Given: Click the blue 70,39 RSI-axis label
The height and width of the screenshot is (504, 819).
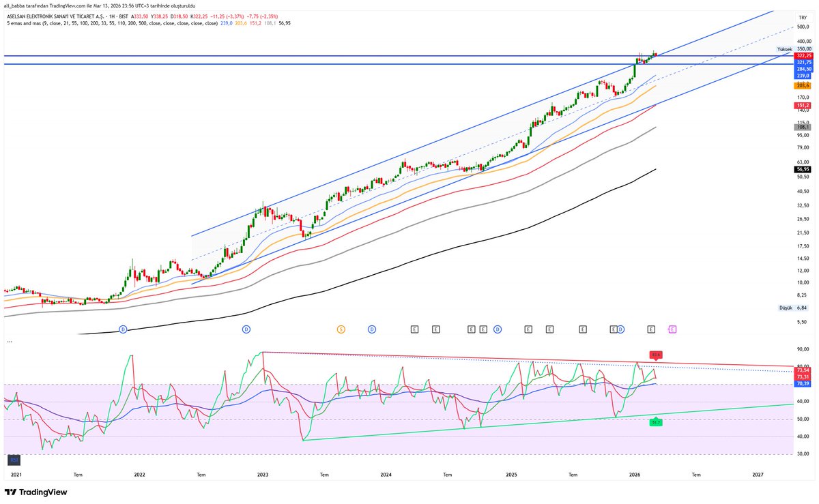Looking at the screenshot, I should tap(803, 384).
